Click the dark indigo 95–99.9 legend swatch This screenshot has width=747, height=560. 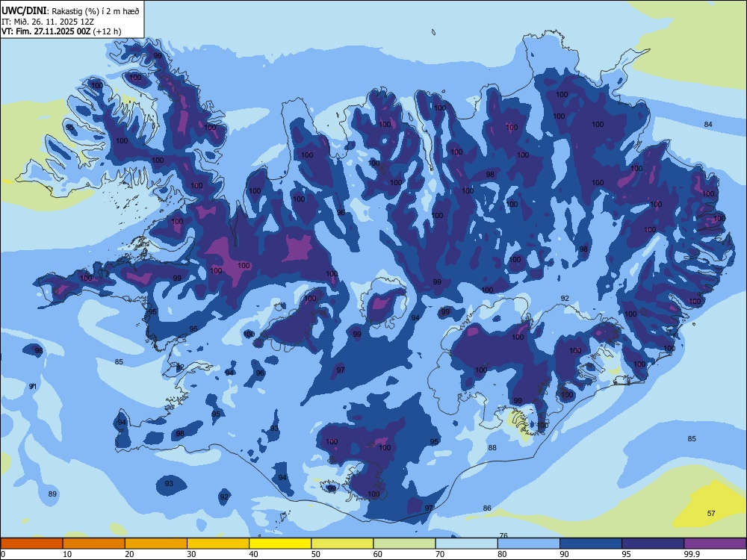pyautogui.click(x=653, y=544)
